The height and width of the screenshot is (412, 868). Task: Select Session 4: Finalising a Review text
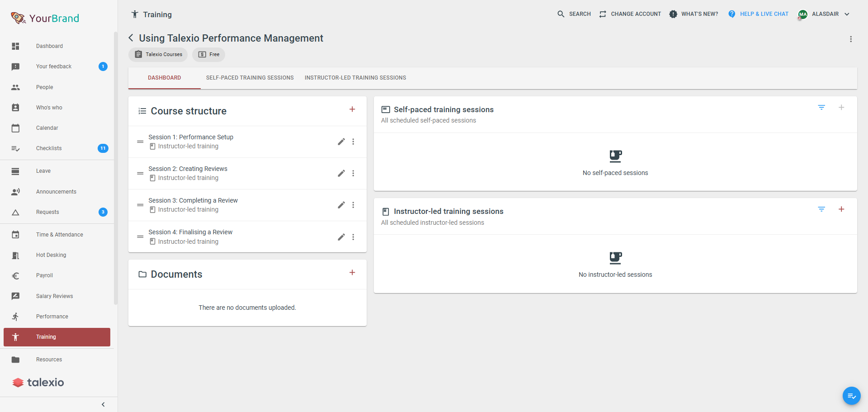(x=190, y=232)
